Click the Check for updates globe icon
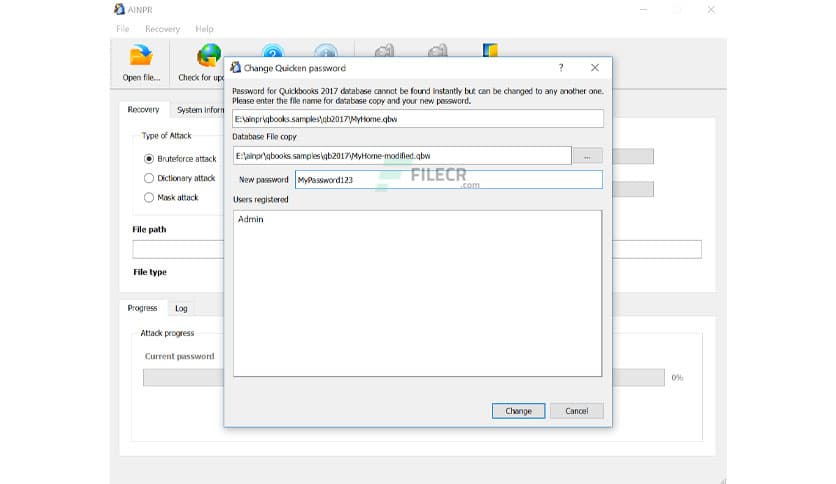The image size is (836, 484). coord(208,56)
